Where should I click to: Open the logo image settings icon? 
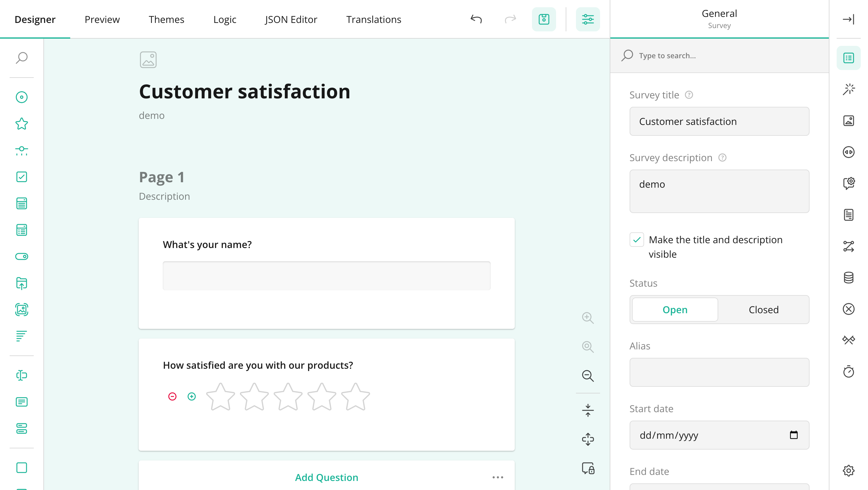tap(848, 120)
